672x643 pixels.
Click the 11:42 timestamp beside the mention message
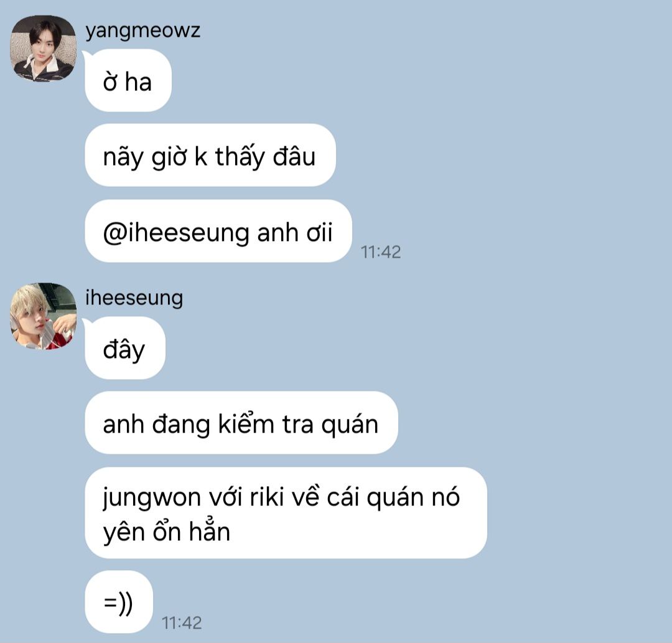tap(381, 252)
